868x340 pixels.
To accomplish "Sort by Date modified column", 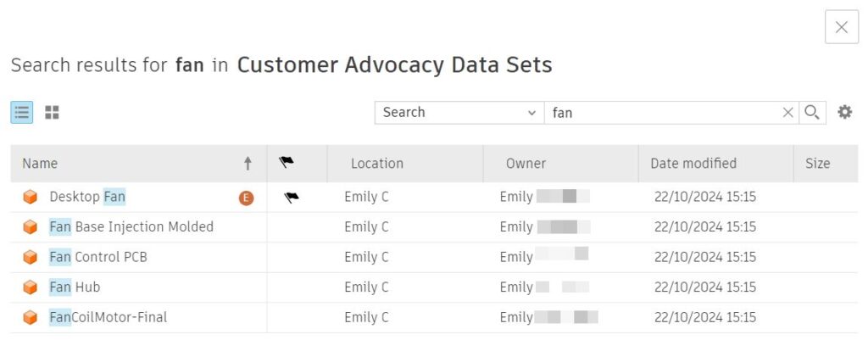I will tap(693, 163).
